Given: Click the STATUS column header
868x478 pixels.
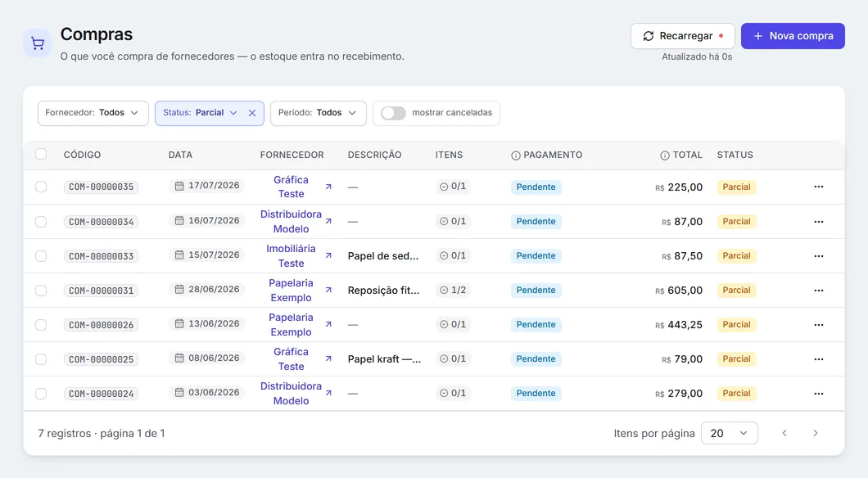Looking at the screenshot, I should click(735, 155).
